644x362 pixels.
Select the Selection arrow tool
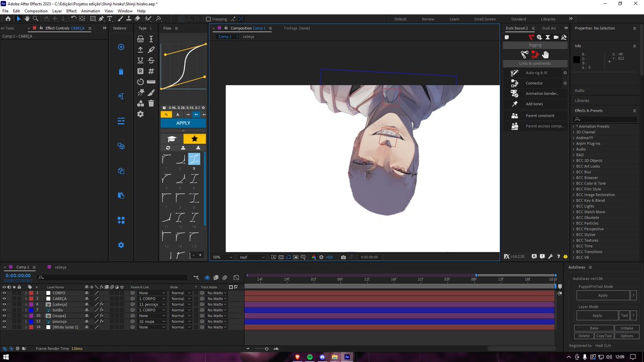coord(19,19)
